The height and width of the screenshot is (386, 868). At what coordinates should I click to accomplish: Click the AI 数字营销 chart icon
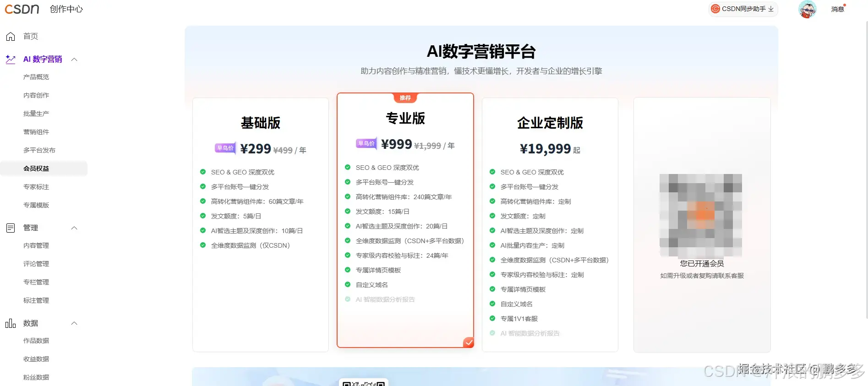click(11, 59)
